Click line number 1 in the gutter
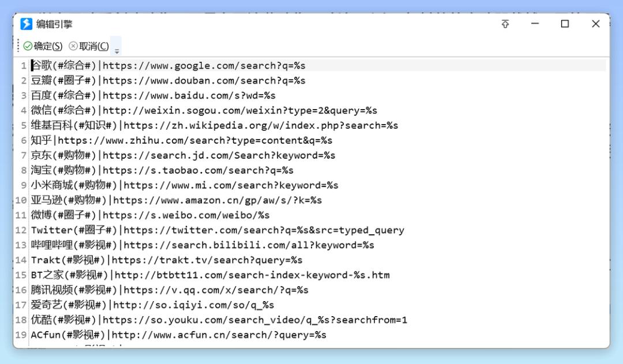Image resolution: width=623 pixels, height=364 pixels. click(x=24, y=66)
